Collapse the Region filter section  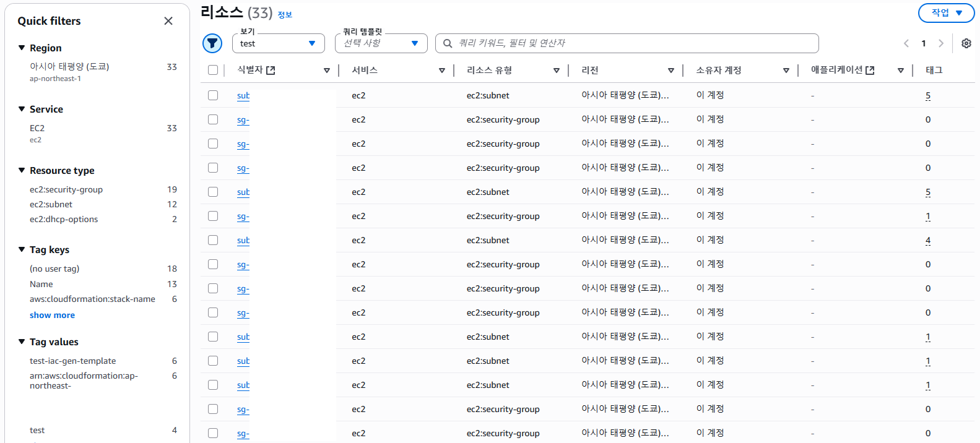(22, 48)
